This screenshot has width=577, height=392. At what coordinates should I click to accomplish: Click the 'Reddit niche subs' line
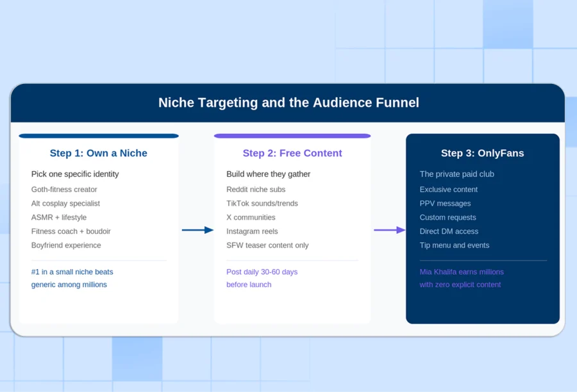point(256,190)
